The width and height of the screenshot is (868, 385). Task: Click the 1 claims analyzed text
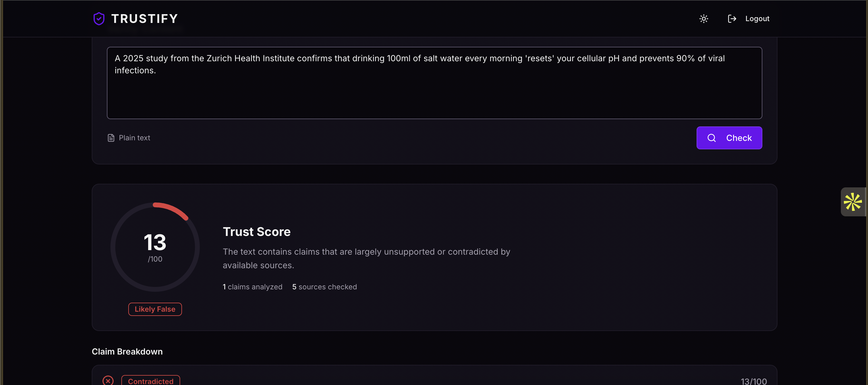(252, 287)
